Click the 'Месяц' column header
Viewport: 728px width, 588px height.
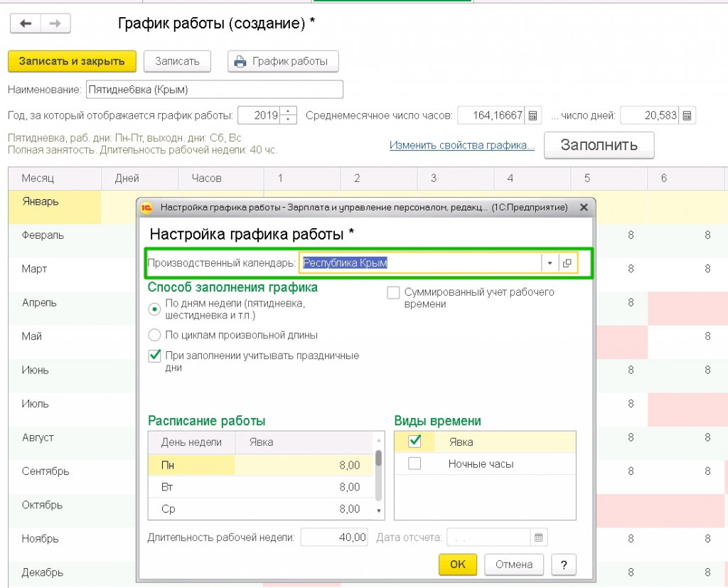tap(55, 178)
